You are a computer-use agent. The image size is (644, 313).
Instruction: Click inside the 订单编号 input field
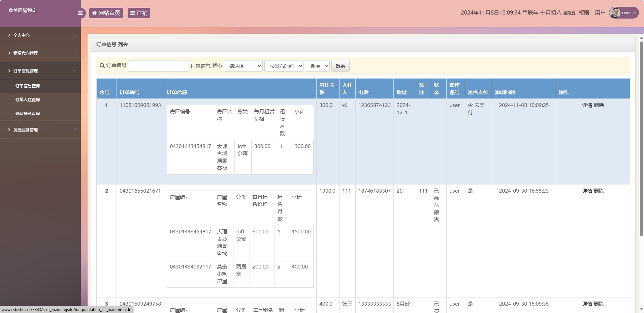click(158, 66)
